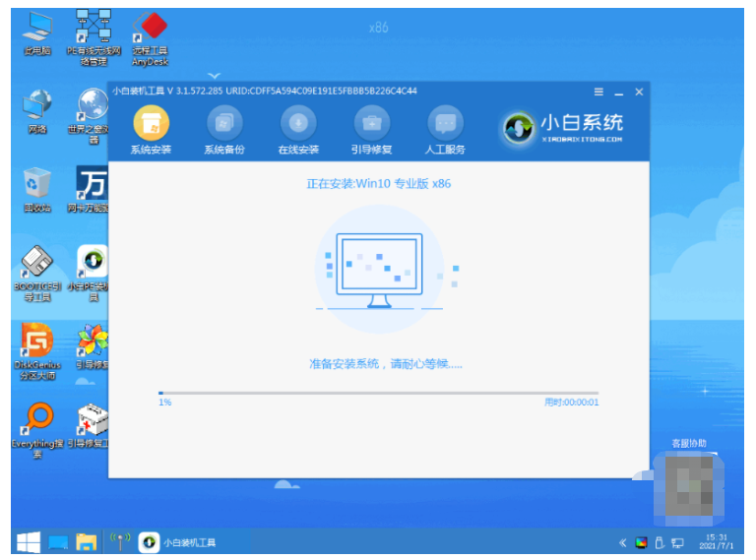Open DiskGenius分区大师 desktop icon
This screenshot has height=560, width=756.
37,351
